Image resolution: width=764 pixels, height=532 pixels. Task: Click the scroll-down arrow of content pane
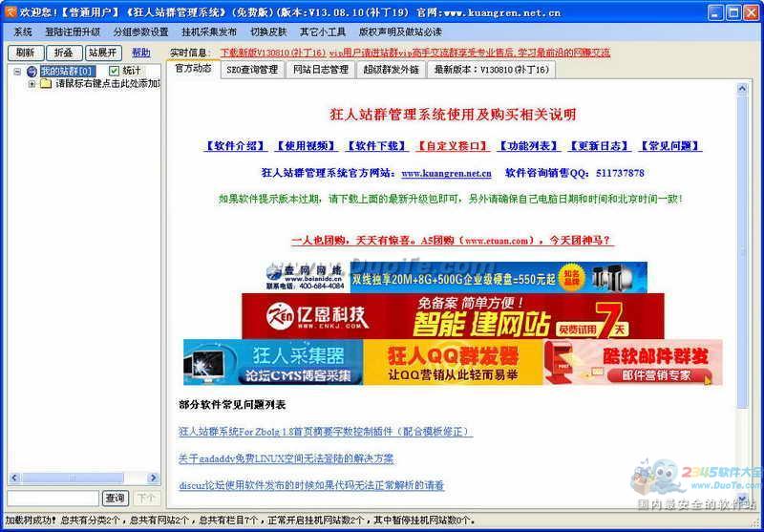[742, 498]
